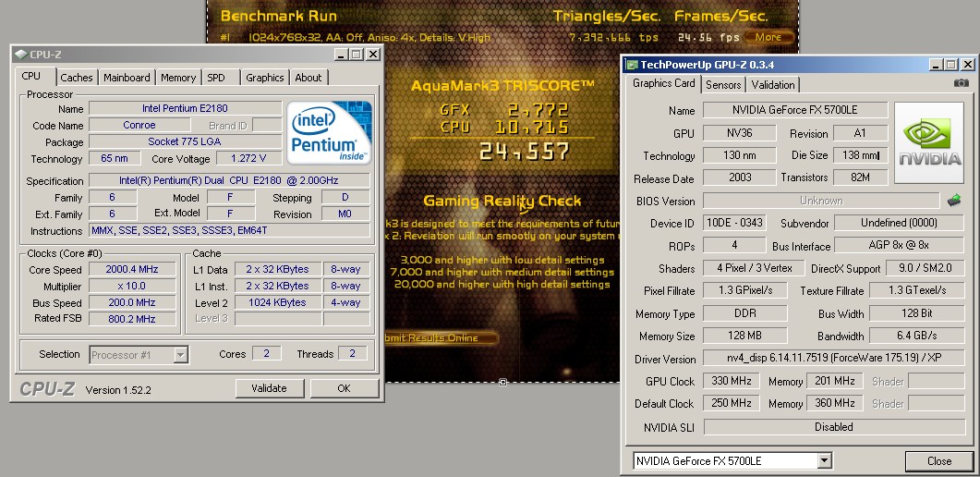Click the processor Name field Intel Pentium E2180
This screenshot has width=980, height=477.
[185, 108]
